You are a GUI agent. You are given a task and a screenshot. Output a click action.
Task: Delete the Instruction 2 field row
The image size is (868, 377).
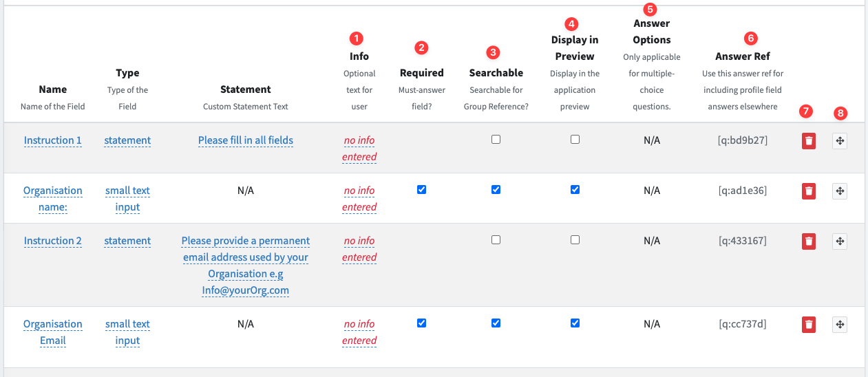(809, 241)
